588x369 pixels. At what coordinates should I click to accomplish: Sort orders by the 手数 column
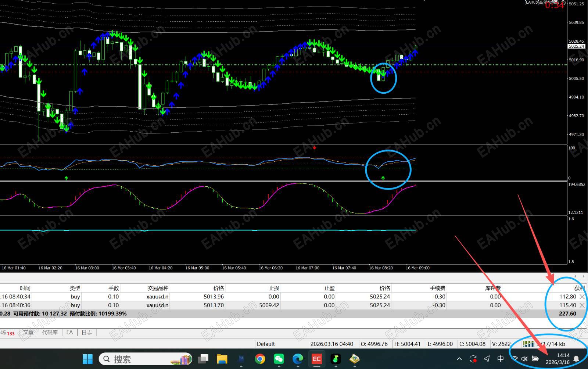pos(114,288)
